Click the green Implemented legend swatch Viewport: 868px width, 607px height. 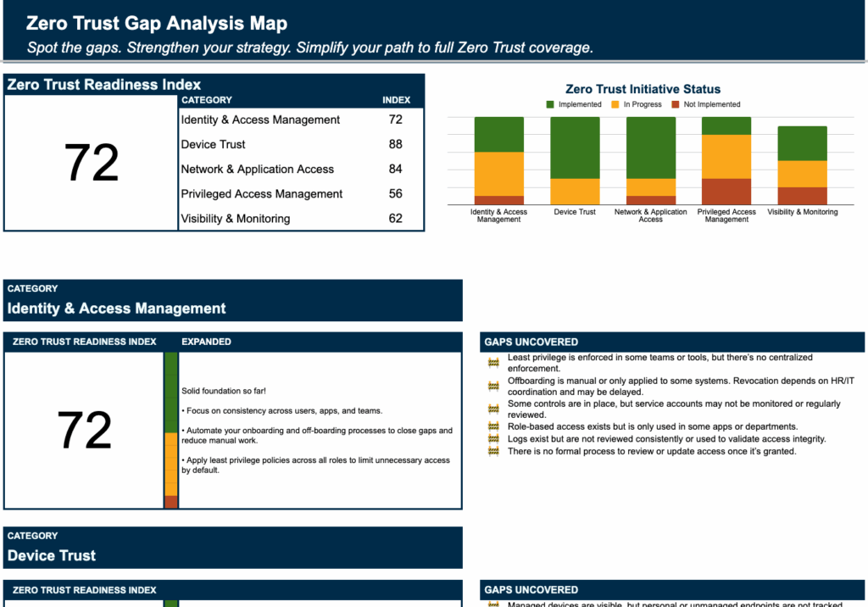pos(550,104)
